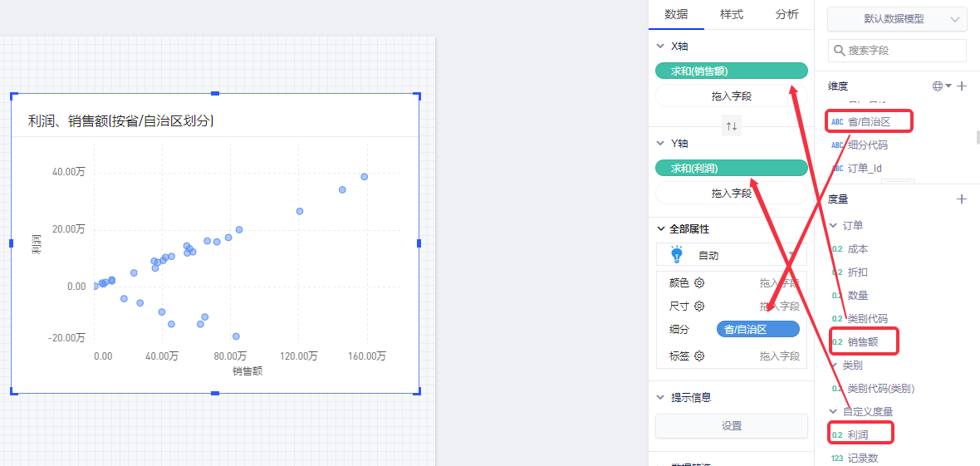Select the 求和(销售额) field pill

732,71
